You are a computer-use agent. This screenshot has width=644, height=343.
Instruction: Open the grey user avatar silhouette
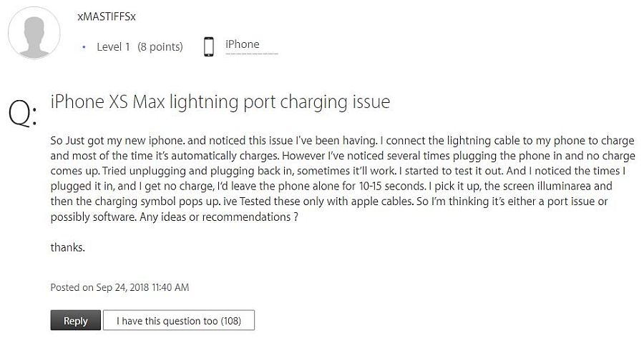click(34, 33)
